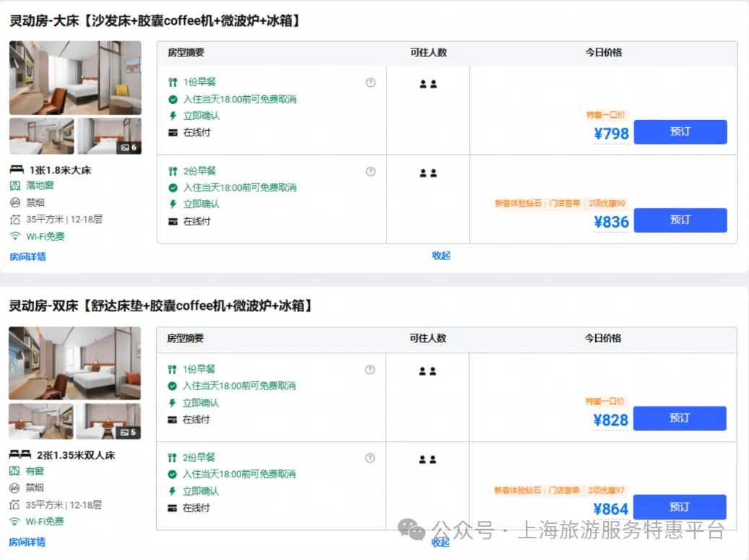Book the ¥836 big-bed room
The height and width of the screenshot is (560, 749).
680,220
